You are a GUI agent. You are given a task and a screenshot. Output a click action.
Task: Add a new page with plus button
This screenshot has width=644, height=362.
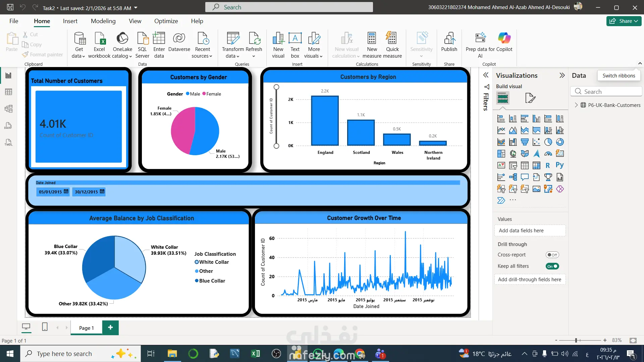pos(110,327)
